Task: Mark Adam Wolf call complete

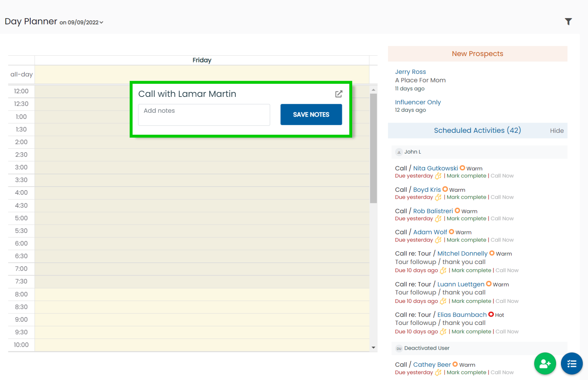Action: [466, 240]
